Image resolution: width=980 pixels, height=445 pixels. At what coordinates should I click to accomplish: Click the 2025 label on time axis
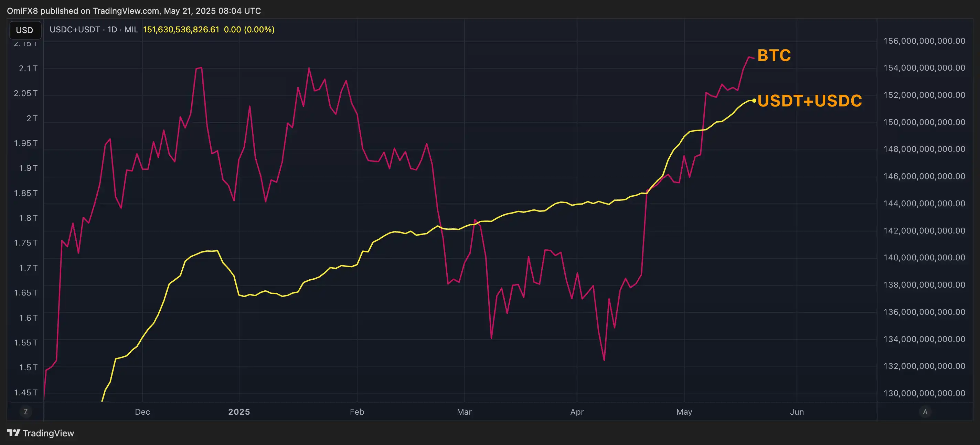point(239,412)
